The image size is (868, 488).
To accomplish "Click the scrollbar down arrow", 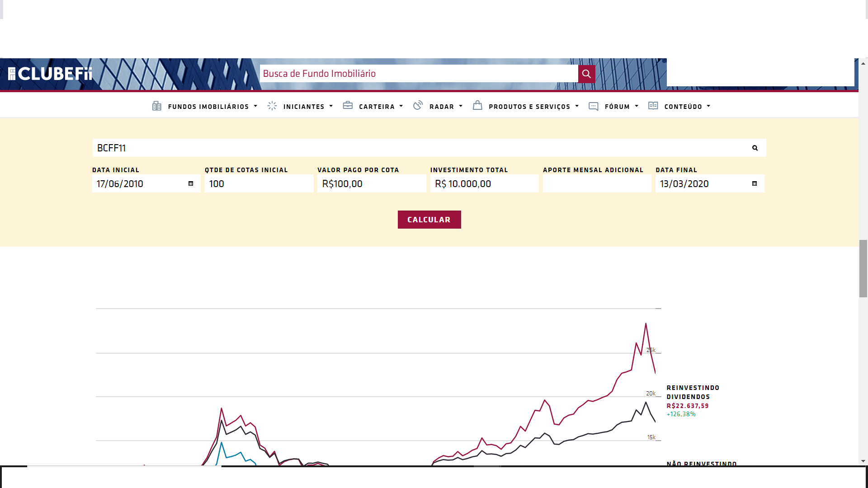I will [x=863, y=461].
